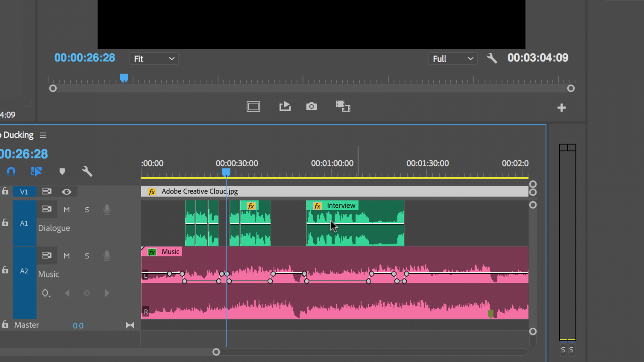
Task: Toggle sync lock for the V1 track
Action: [47, 191]
